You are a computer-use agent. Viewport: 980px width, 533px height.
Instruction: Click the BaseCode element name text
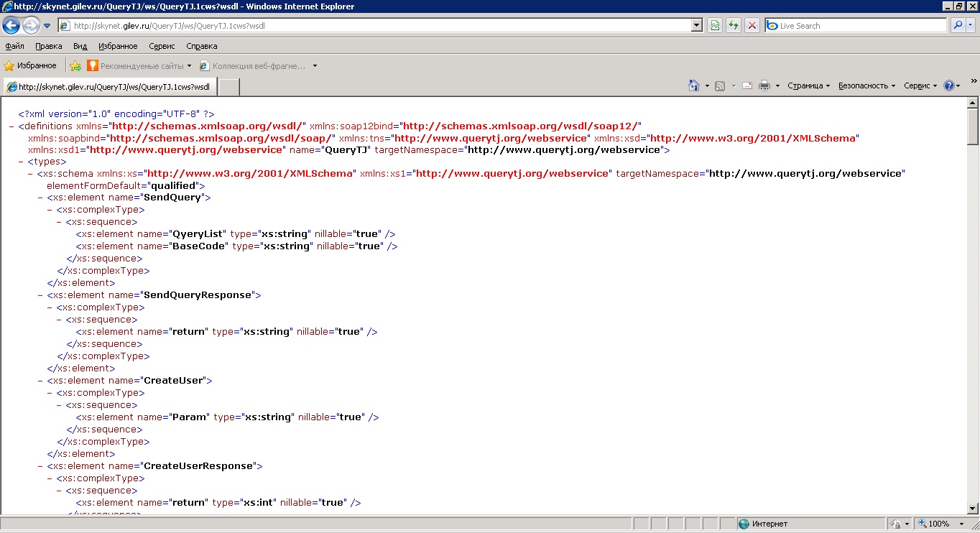click(x=200, y=246)
